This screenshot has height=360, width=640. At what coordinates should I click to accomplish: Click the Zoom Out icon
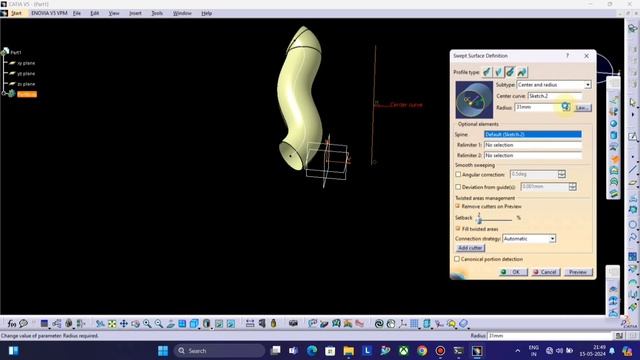pyautogui.click(x=159, y=324)
